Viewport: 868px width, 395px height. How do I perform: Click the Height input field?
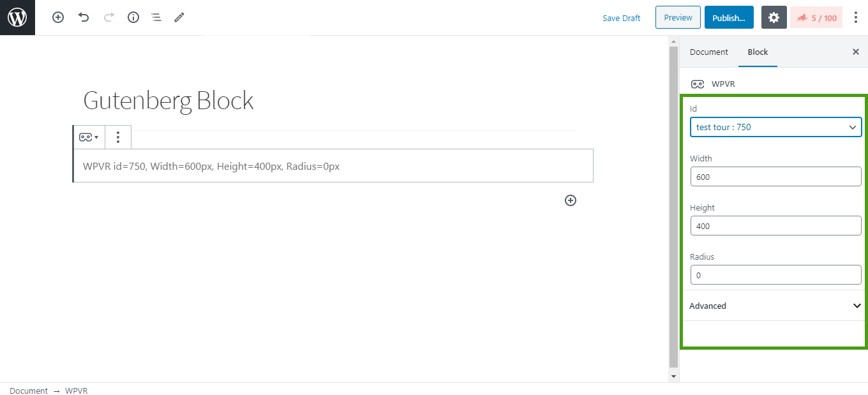(775, 226)
